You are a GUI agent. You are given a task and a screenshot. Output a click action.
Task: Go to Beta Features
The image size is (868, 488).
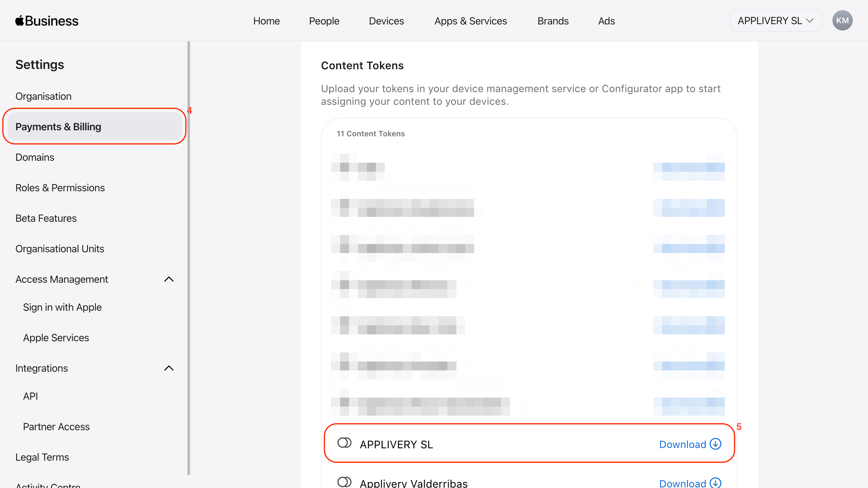[x=46, y=218]
